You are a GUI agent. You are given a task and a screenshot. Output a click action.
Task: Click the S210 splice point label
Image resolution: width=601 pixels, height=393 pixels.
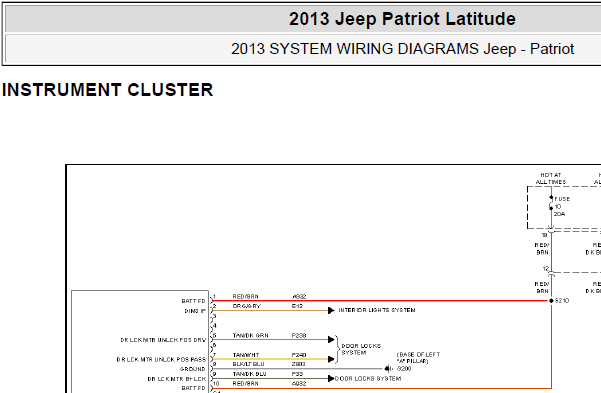[x=562, y=301]
